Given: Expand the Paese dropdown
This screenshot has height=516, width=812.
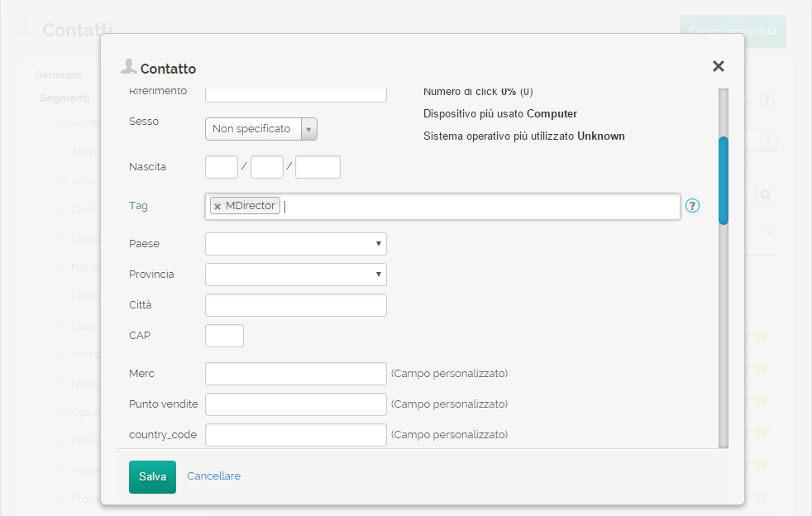Looking at the screenshot, I should pyautogui.click(x=295, y=244).
